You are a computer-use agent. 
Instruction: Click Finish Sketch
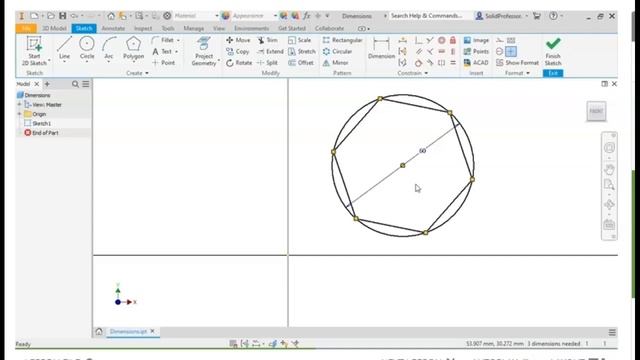(553, 51)
